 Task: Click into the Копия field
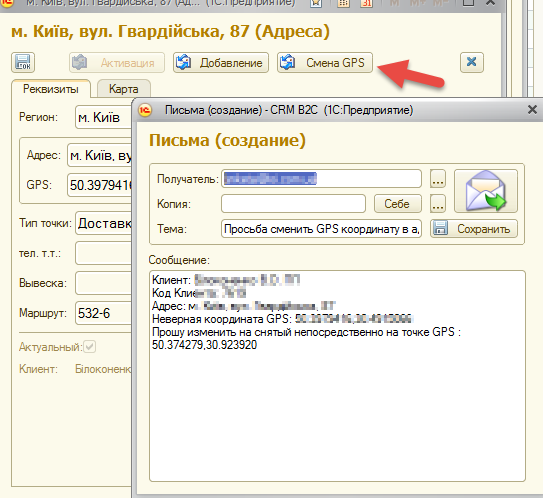(x=293, y=204)
